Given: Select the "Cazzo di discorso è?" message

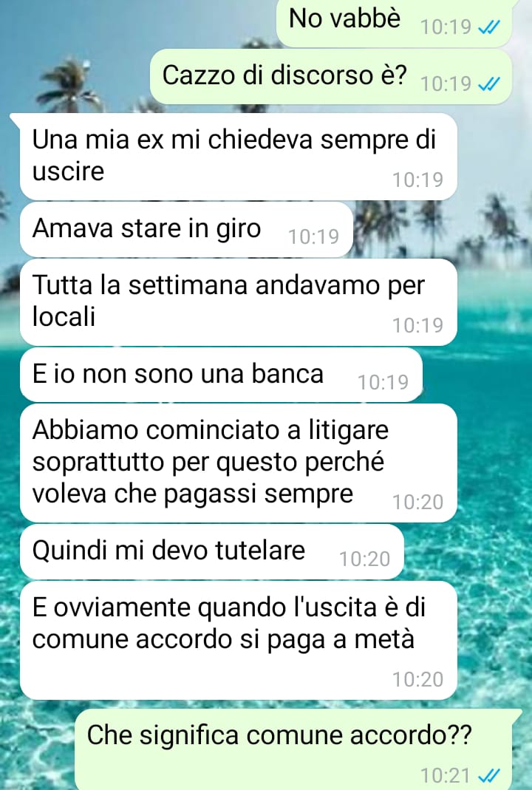Looking at the screenshot, I should [331, 77].
